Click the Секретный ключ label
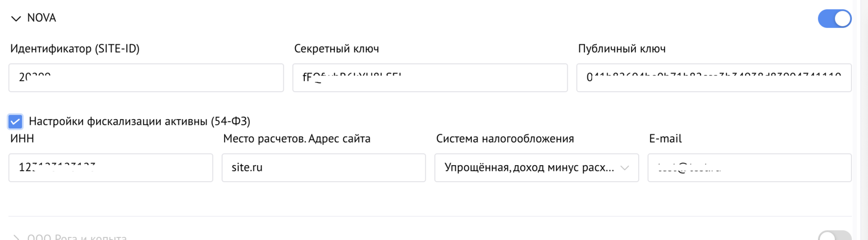 (x=336, y=49)
